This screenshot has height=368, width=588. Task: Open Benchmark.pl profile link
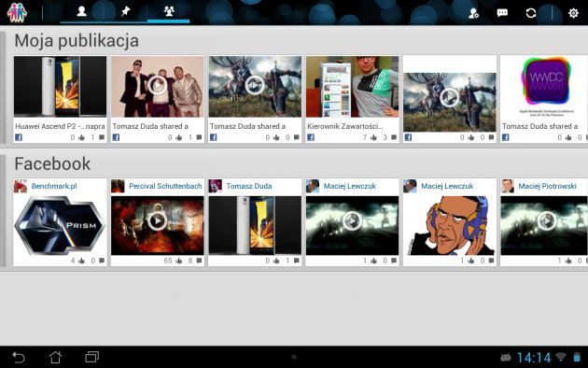coord(54,186)
